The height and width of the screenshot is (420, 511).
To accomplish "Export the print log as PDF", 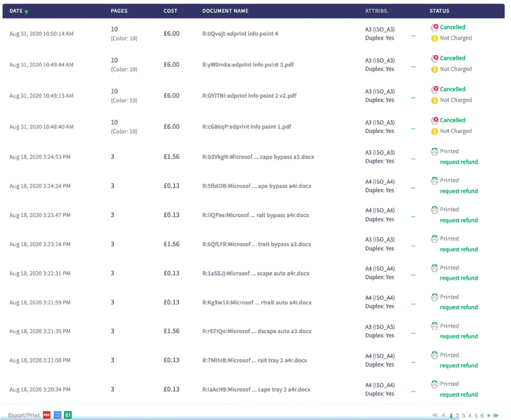I will [47, 415].
